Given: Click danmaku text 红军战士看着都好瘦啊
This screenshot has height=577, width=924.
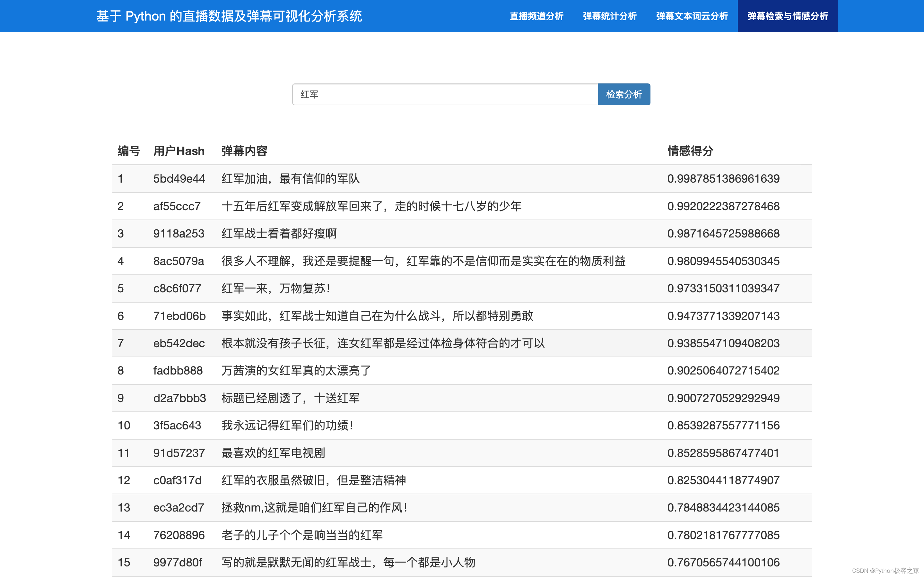Looking at the screenshot, I should pyautogui.click(x=279, y=234).
